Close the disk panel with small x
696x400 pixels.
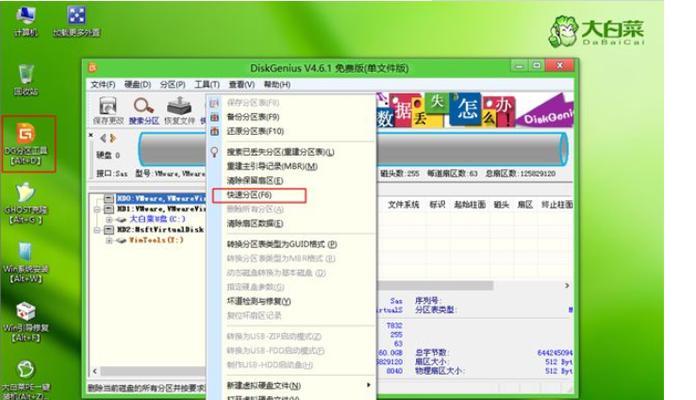[x=91, y=135]
